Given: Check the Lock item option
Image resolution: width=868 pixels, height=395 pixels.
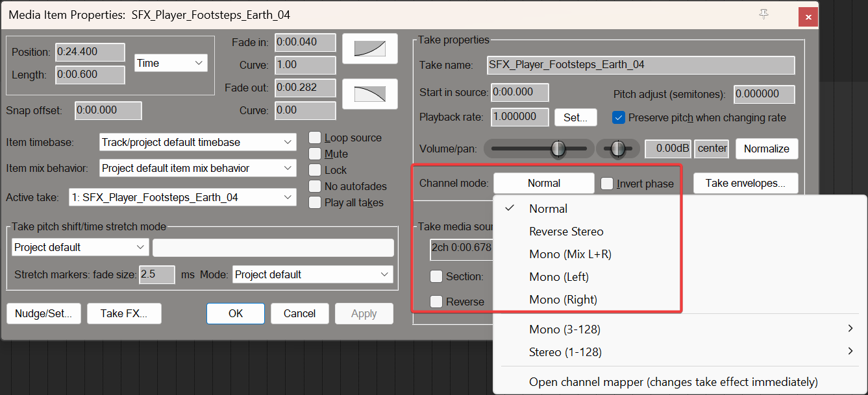Looking at the screenshot, I should coord(315,170).
